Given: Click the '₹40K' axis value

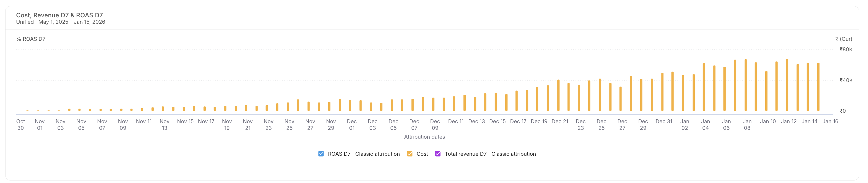Looking at the screenshot, I should point(846,80).
